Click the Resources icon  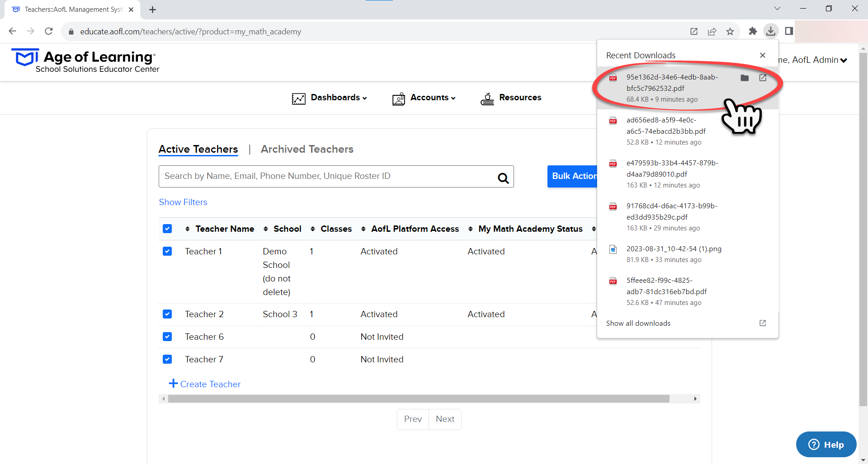[x=487, y=98]
